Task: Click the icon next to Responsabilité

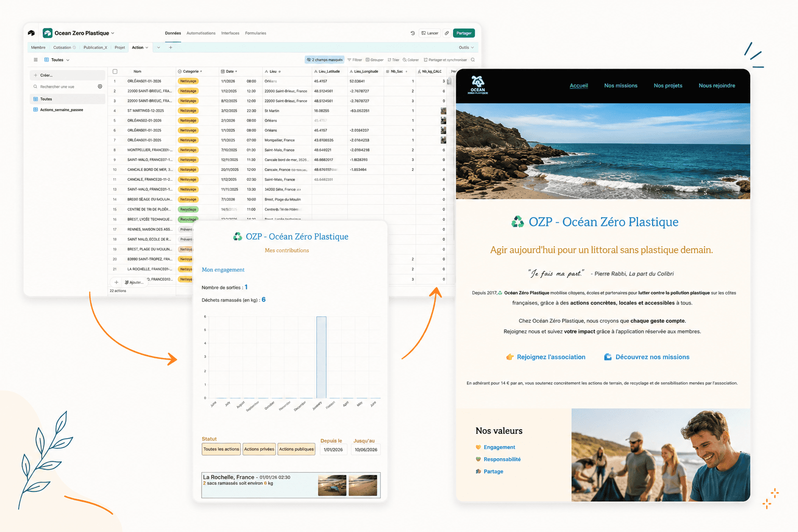Action: click(478, 459)
